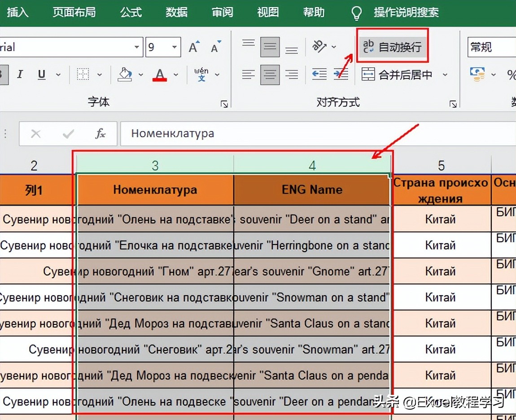Increase font size with the large A icon
The height and width of the screenshot is (420, 516).
[x=194, y=47]
